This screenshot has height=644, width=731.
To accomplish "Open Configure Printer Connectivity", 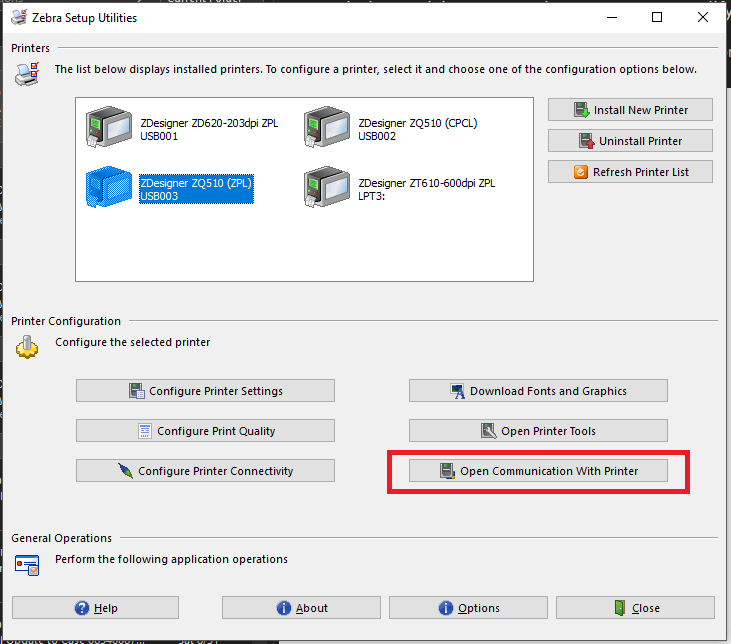I will coord(205,471).
